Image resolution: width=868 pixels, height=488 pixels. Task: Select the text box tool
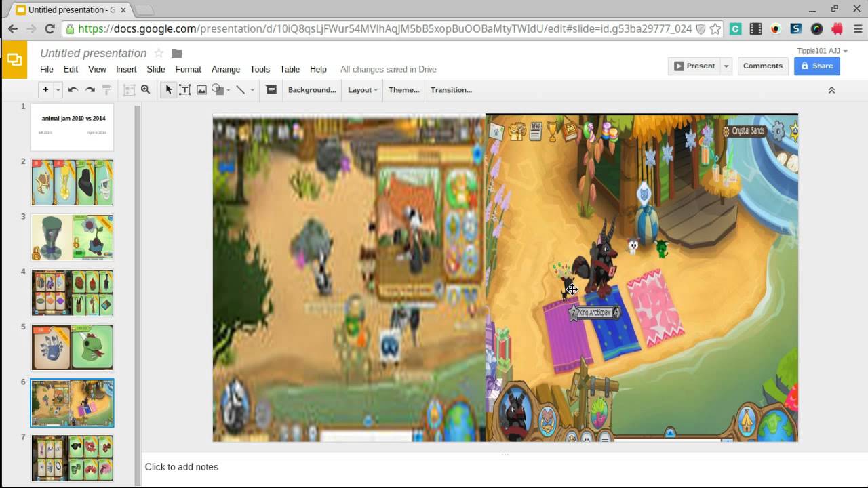pyautogui.click(x=184, y=89)
